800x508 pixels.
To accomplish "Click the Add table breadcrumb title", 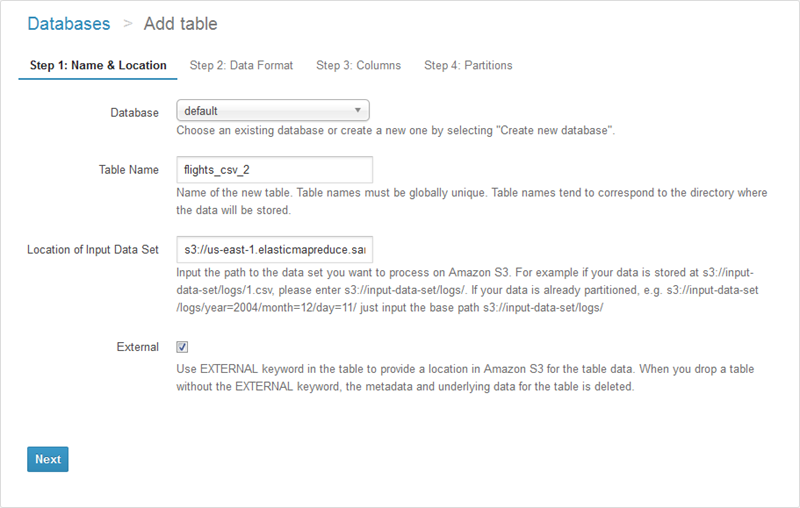I will pyautogui.click(x=180, y=23).
